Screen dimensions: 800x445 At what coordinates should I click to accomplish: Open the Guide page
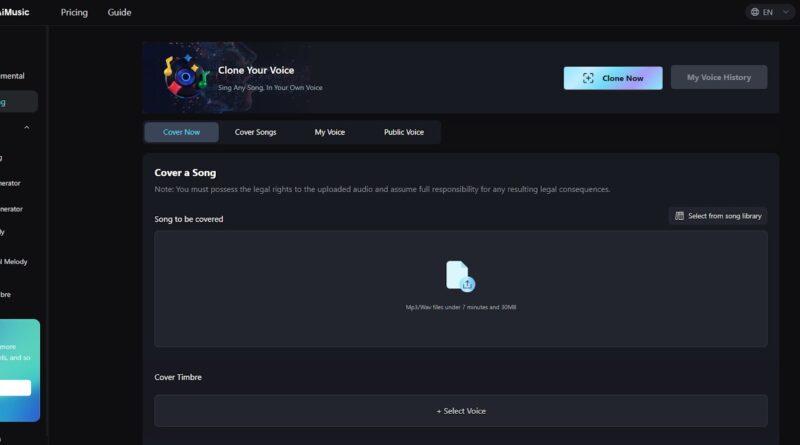tap(119, 12)
